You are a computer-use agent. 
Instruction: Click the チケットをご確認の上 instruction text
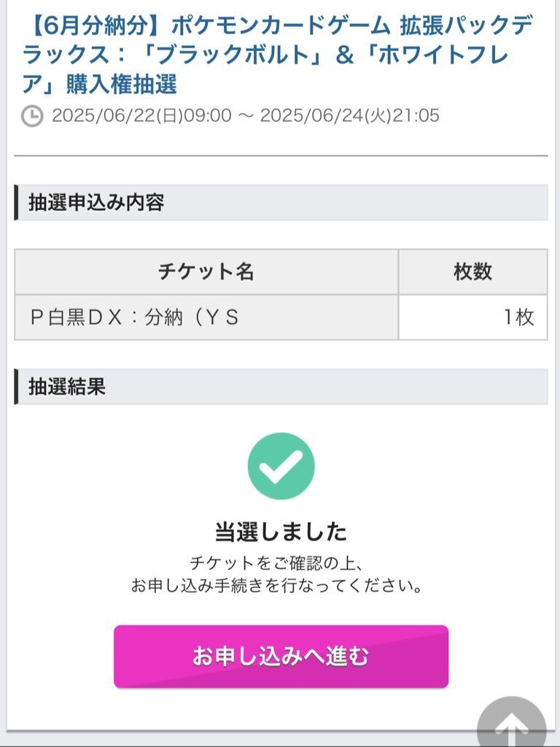(x=276, y=563)
